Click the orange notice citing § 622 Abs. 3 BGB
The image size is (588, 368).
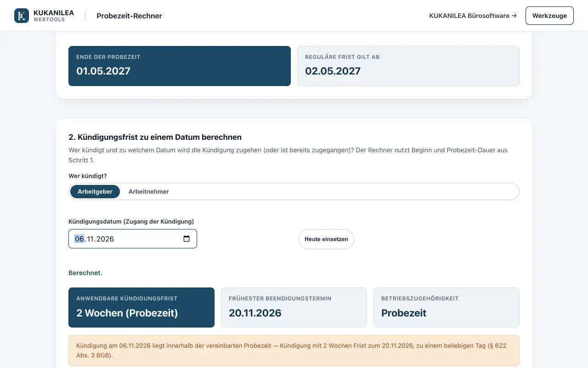point(294,351)
